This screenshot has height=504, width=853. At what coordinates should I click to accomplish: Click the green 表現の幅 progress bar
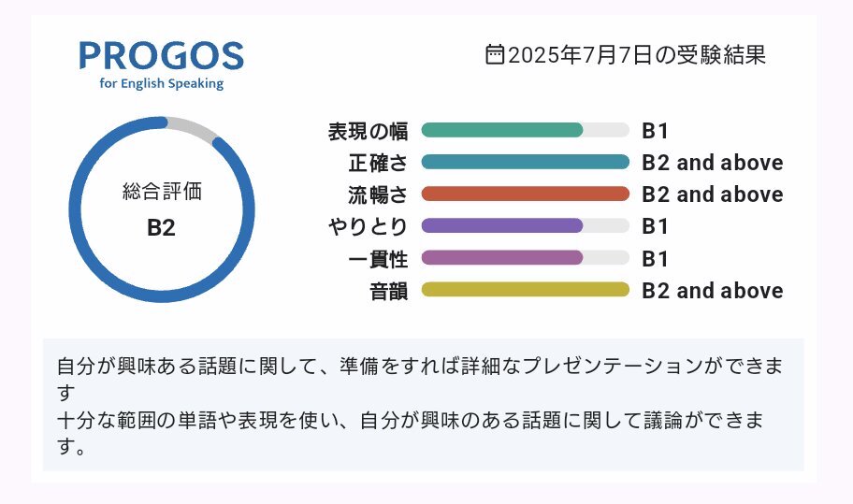[x=526, y=130]
